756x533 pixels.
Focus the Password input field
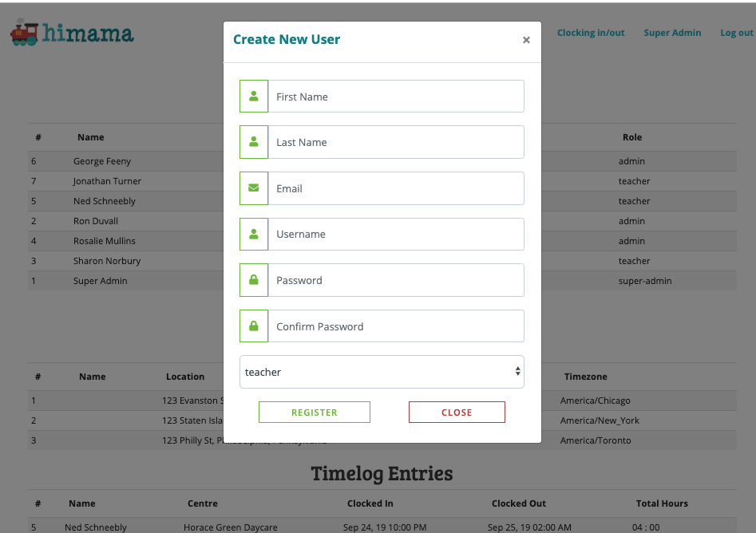(x=396, y=280)
